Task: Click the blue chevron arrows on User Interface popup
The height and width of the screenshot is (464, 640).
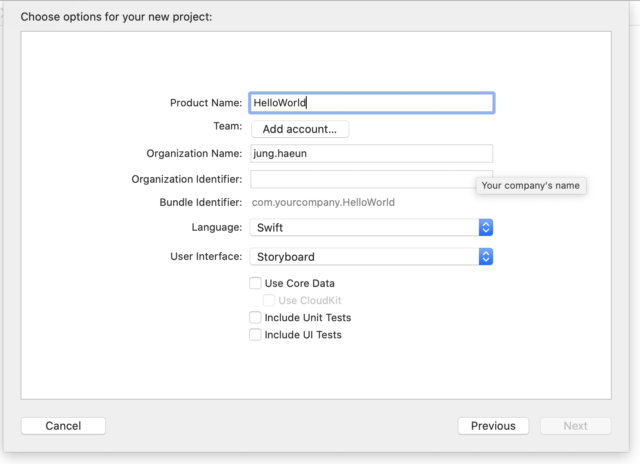Action: click(486, 257)
